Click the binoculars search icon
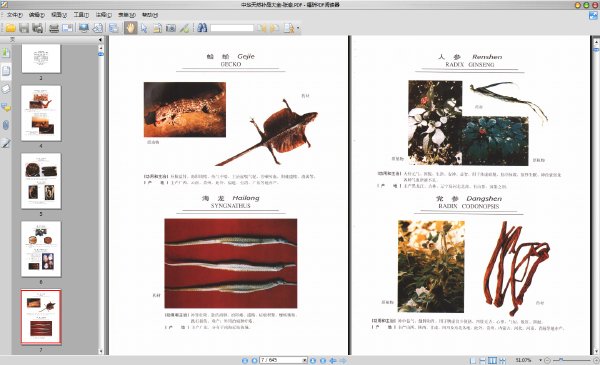The height and width of the screenshot is (365, 600). coord(202,28)
